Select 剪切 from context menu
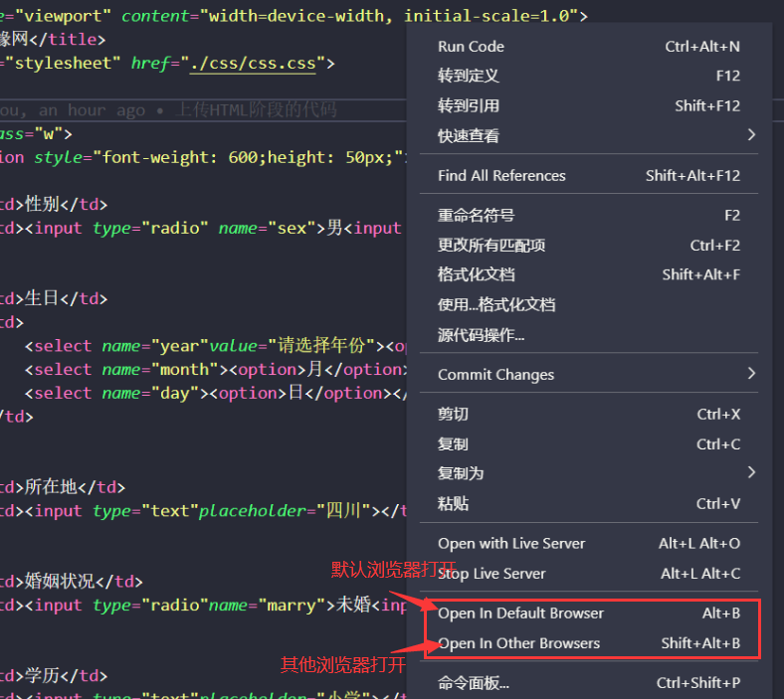The image size is (784, 699). click(589, 415)
